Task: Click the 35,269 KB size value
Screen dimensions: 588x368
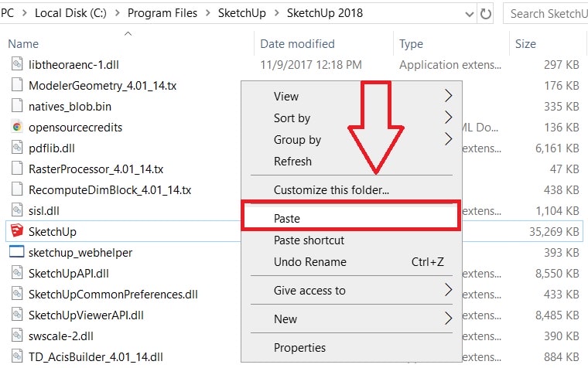Action: (554, 232)
